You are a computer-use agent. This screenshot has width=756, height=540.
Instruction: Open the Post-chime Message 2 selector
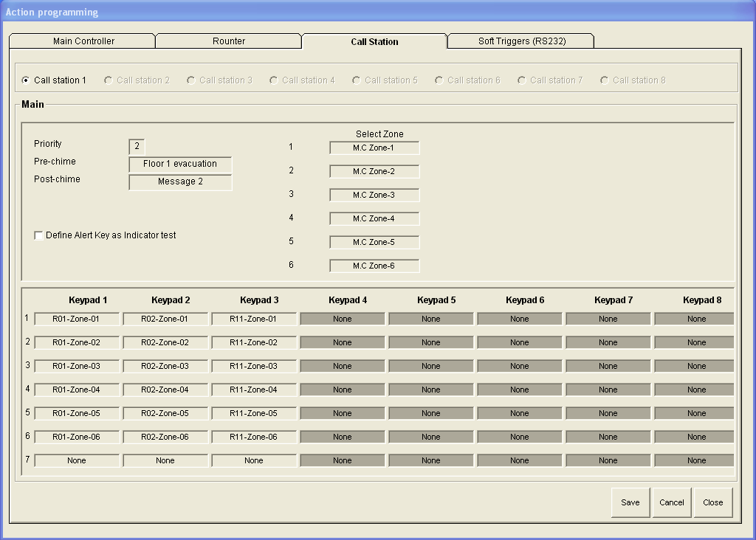point(180,181)
